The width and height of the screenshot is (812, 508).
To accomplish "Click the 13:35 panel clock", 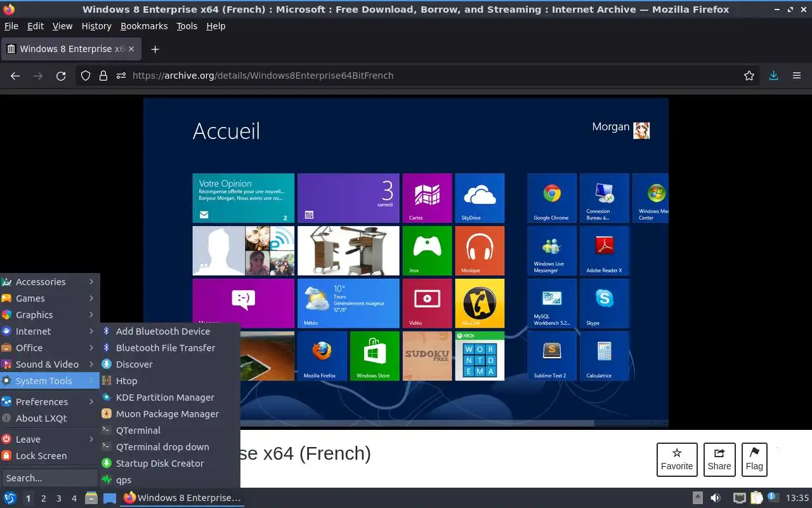I will [797, 498].
